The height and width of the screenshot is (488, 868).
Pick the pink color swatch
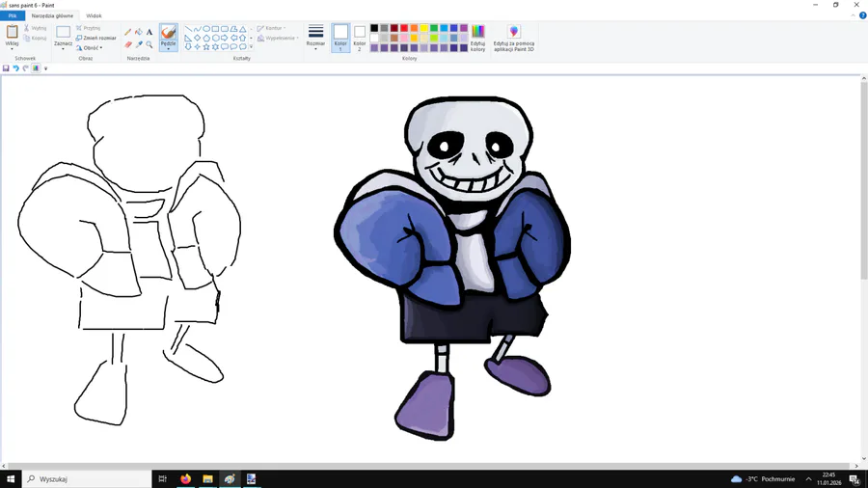tap(404, 38)
